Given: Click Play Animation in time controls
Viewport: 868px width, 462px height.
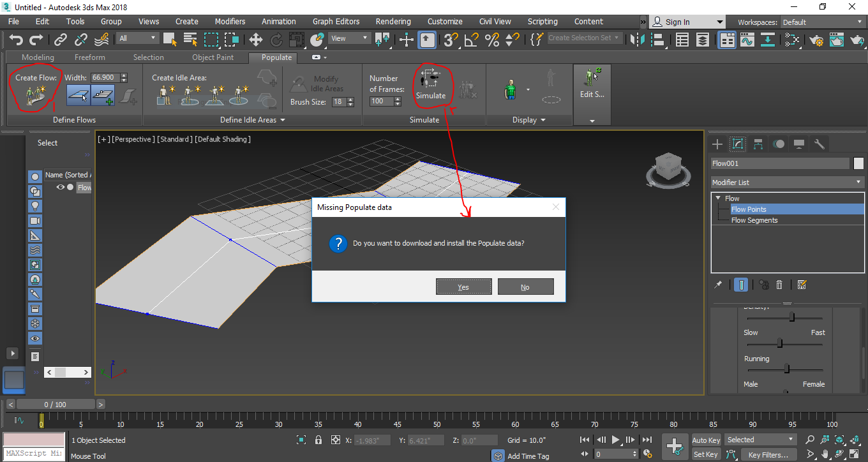Looking at the screenshot, I should [615, 440].
